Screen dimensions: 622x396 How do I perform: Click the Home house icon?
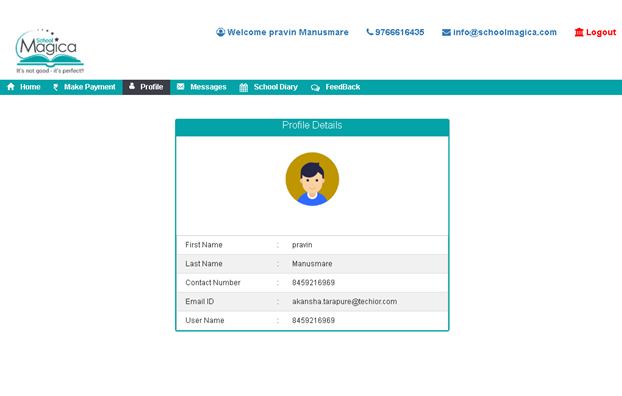(x=11, y=87)
